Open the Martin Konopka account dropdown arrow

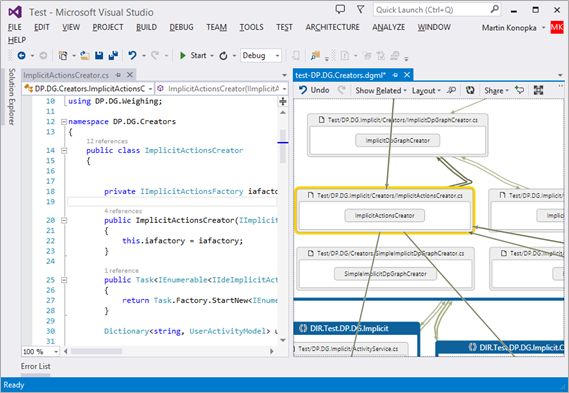click(x=543, y=28)
